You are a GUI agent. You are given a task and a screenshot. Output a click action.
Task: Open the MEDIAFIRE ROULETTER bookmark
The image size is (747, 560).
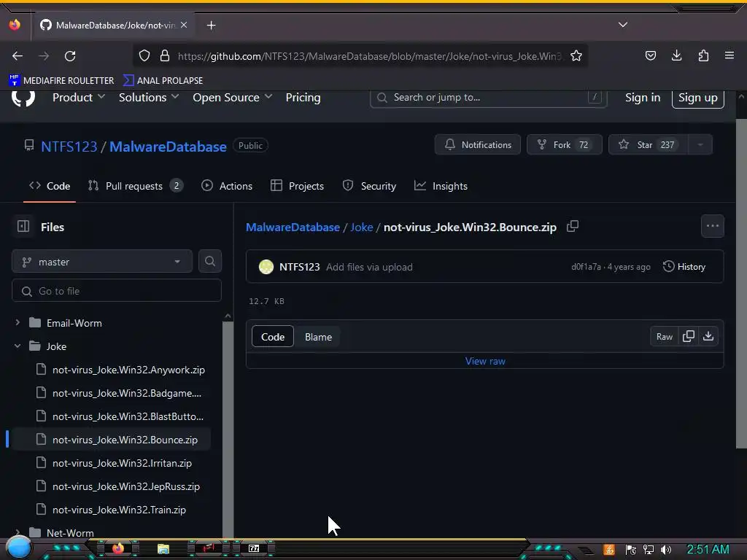pyautogui.click(x=62, y=80)
